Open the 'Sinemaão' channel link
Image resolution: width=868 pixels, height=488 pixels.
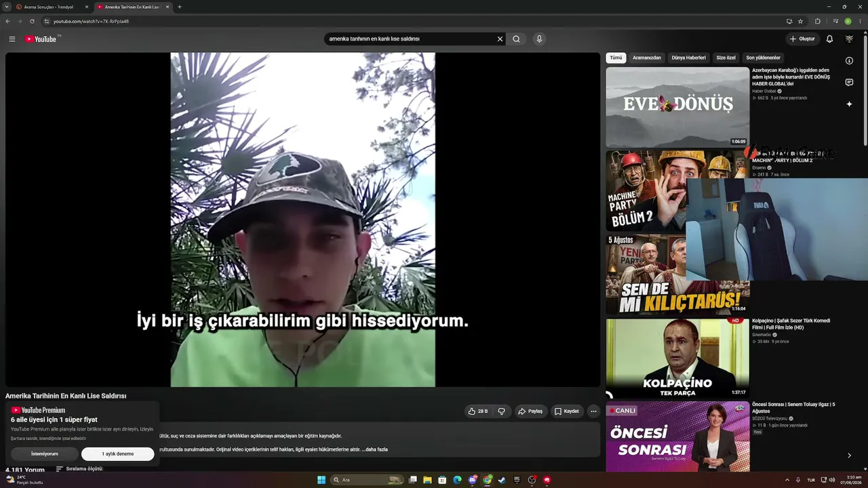pyautogui.click(x=762, y=334)
